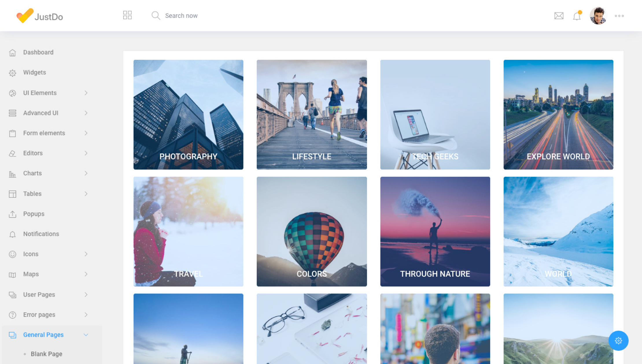Open Notifications sidebar entry
This screenshot has height=364, width=642.
tap(41, 234)
